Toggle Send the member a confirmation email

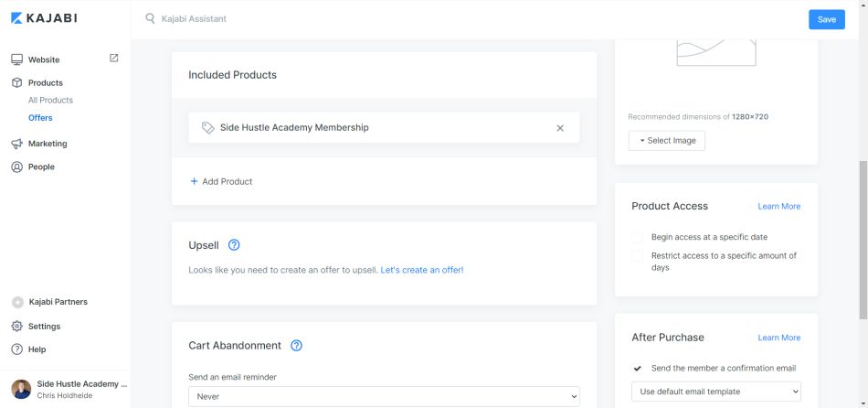point(638,369)
